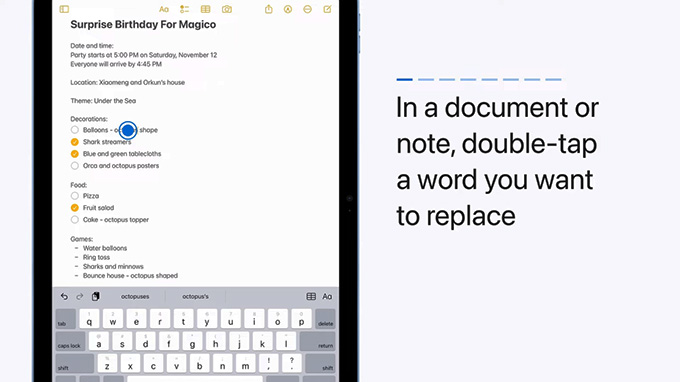680x382 pixels.
Task: Tap the "Games:" heading
Action: (x=82, y=239)
